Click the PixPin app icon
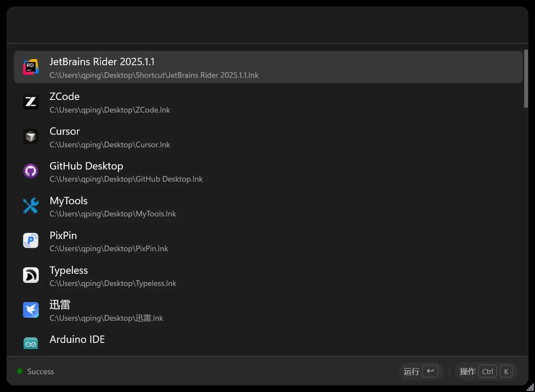 pyautogui.click(x=31, y=241)
